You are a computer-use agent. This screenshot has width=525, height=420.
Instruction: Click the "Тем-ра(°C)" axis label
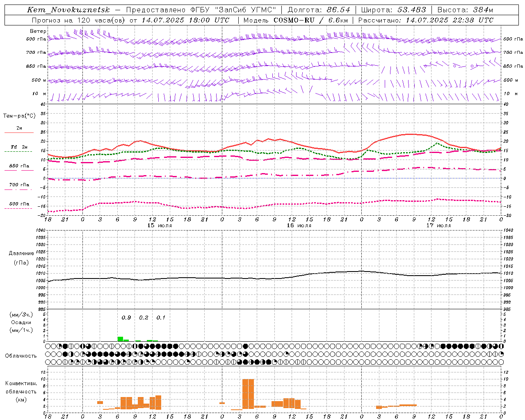[19, 116]
